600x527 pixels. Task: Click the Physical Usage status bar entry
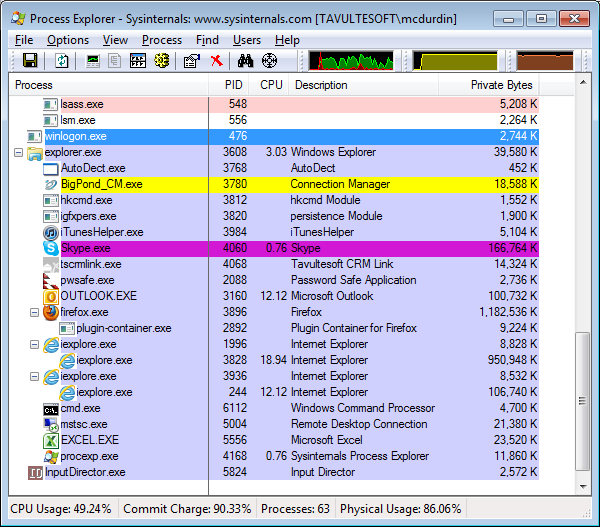point(401,509)
